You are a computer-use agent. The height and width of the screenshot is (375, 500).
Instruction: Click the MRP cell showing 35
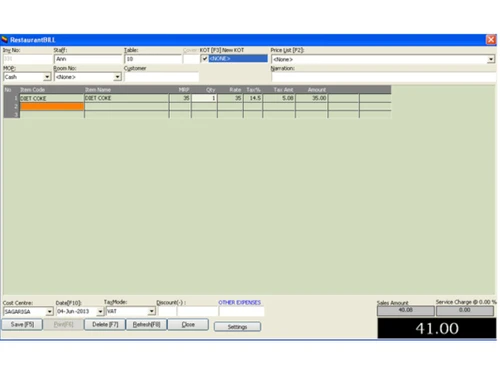(180, 98)
